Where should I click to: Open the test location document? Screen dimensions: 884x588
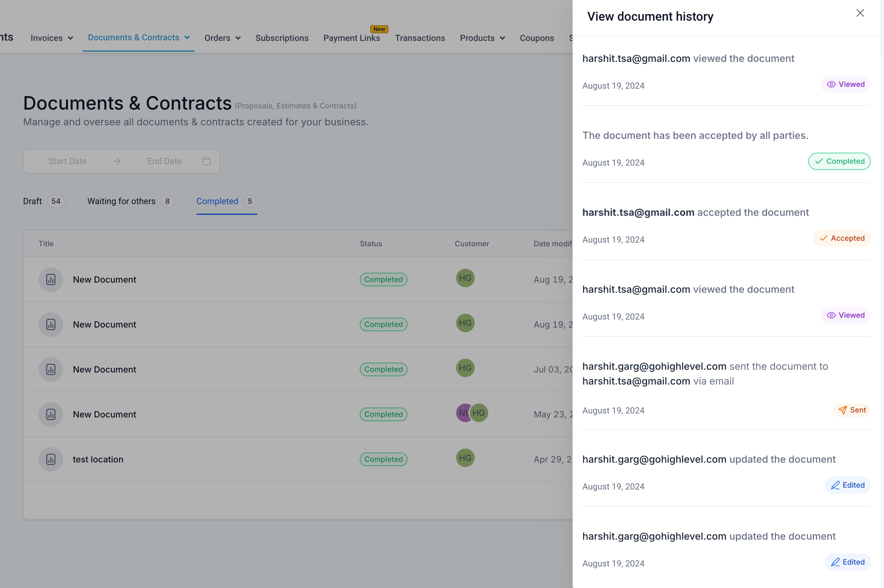click(x=98, y=459)
